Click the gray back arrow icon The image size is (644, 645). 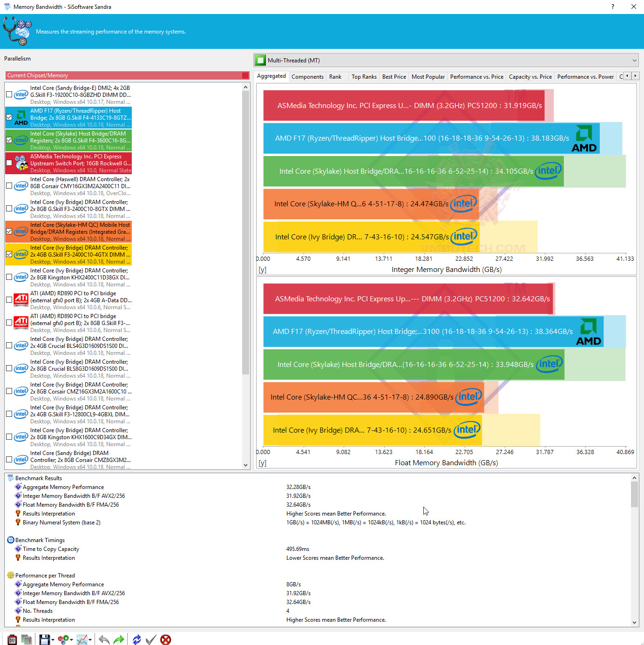click(x=104, y=639)
